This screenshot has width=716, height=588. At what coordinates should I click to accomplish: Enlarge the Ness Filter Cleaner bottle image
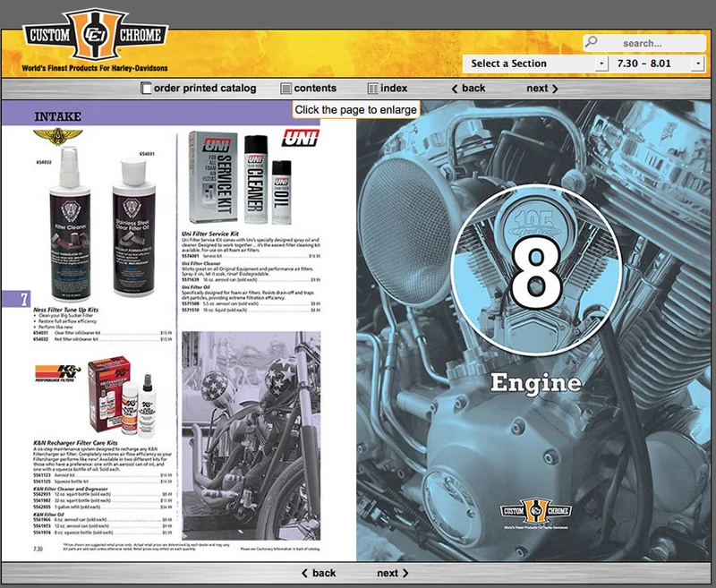(x=70, y=224)
